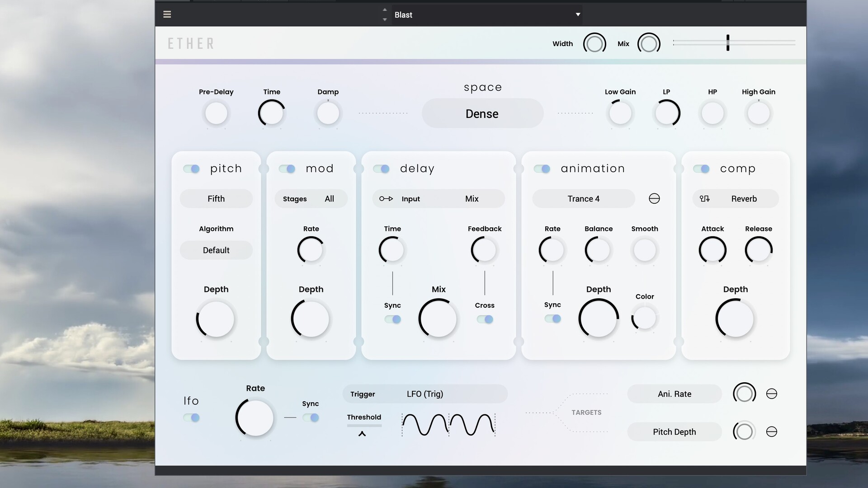
Task: Open the hamburger menu
Action: tap(167, 14)
